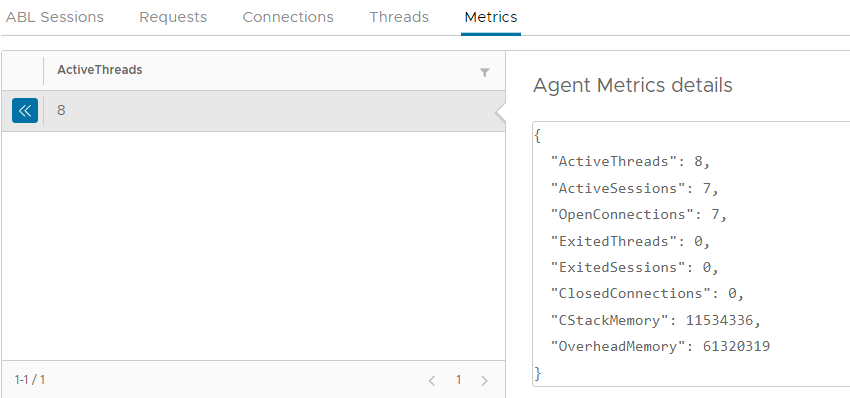Select the Metrics tab

(x=491, y=17)
